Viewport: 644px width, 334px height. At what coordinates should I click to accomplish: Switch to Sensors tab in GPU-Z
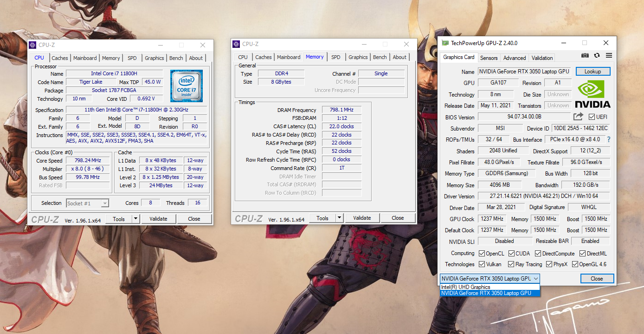(x=489, y=58)
